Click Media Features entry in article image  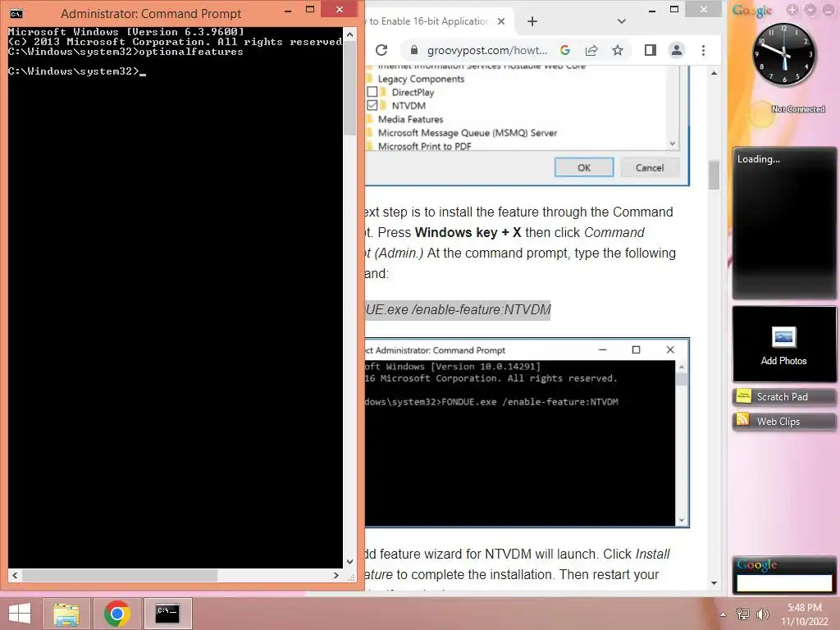[410, 120]
